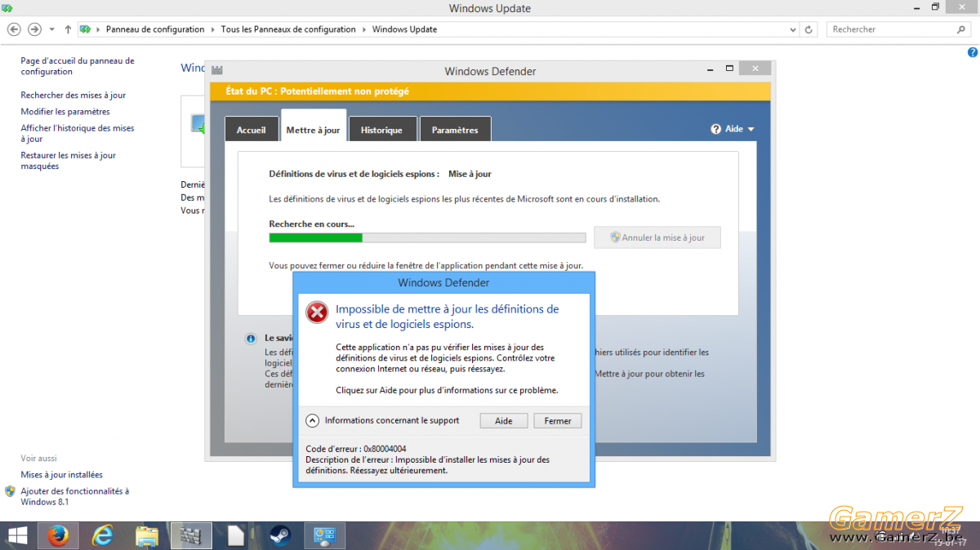Refresh the Windows Update page
The width and height of the screenshot is (980, 550).
point(809,29)
